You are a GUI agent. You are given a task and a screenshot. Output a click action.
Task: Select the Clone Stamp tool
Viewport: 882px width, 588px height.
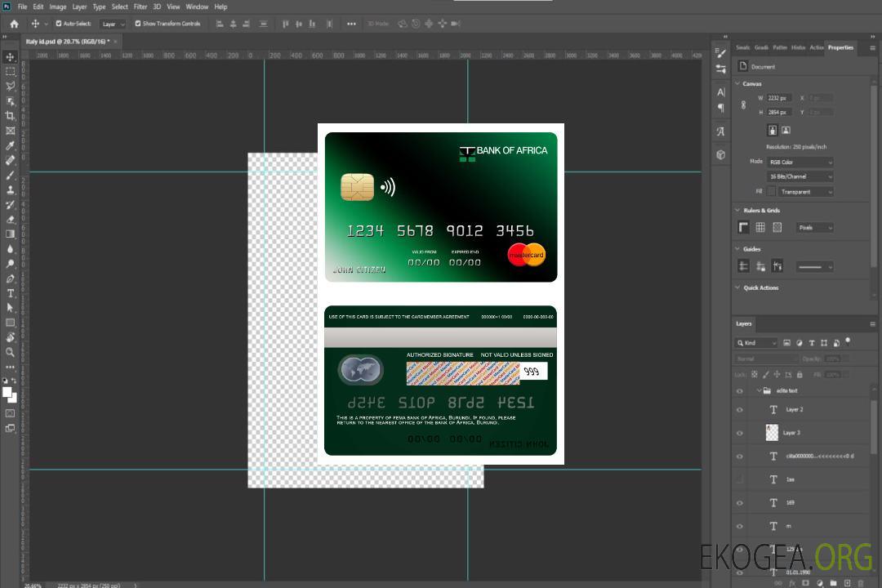pyautogui.click(x=10, y=189)
